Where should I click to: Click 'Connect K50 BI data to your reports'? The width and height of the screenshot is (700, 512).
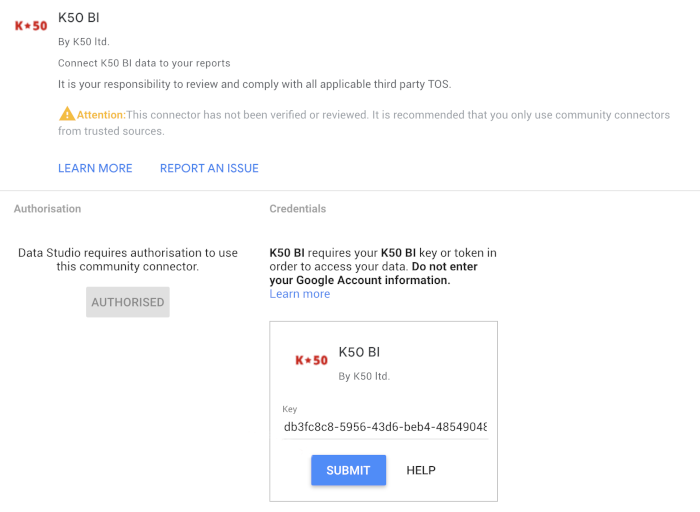[x=144, y=63]
